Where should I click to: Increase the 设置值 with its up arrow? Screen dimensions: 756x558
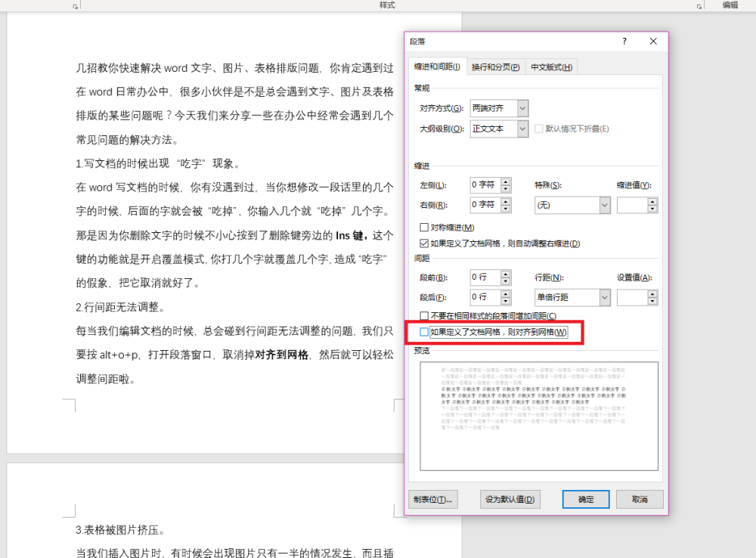tap(652, 294)
